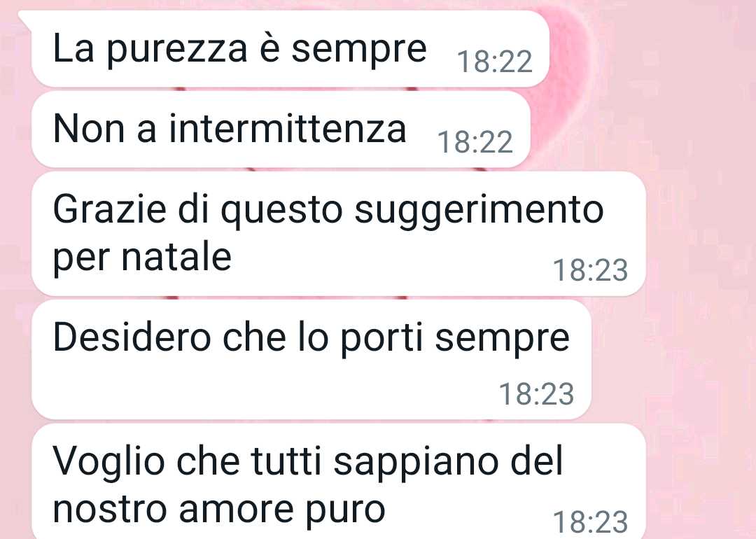756x539 pixels.
Task: Click the words "amore puro" in the last message
Action: [x=282, y=510]
